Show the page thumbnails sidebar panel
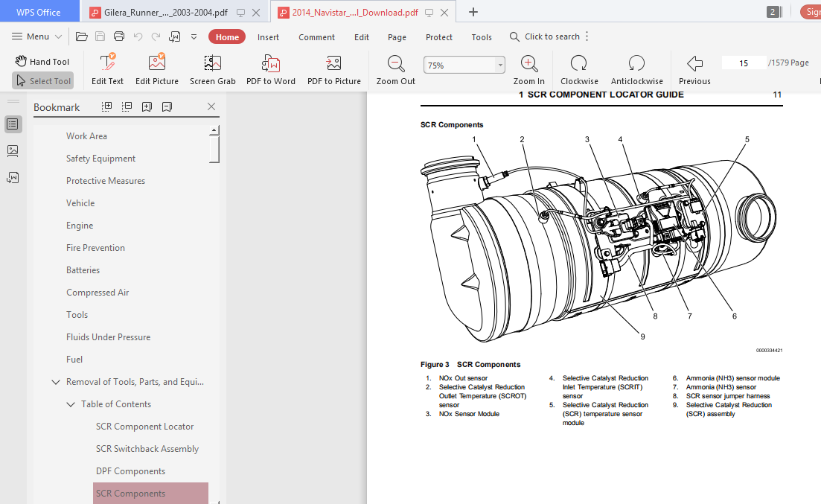The height and width of the screenshot is (504, 821). pos(13,151)
